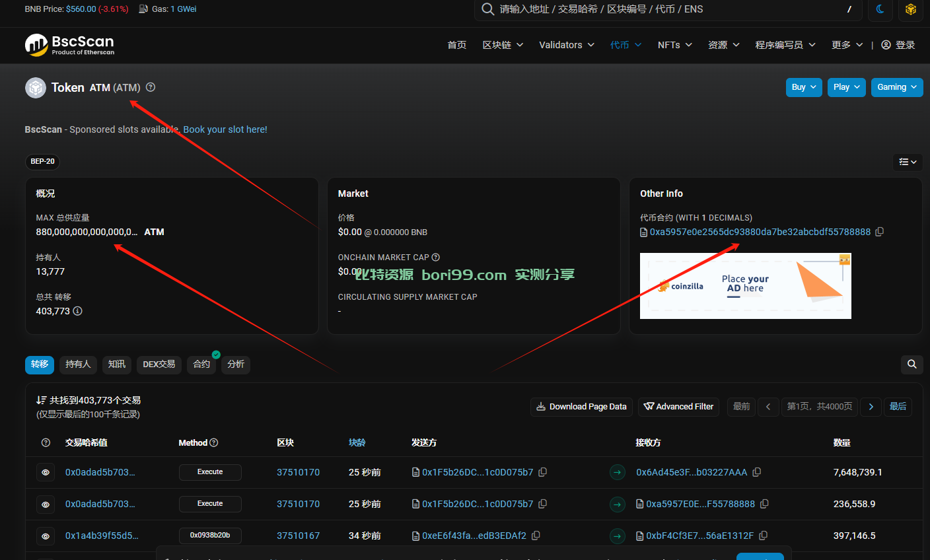Open the 分析 tab

[236, 365]
